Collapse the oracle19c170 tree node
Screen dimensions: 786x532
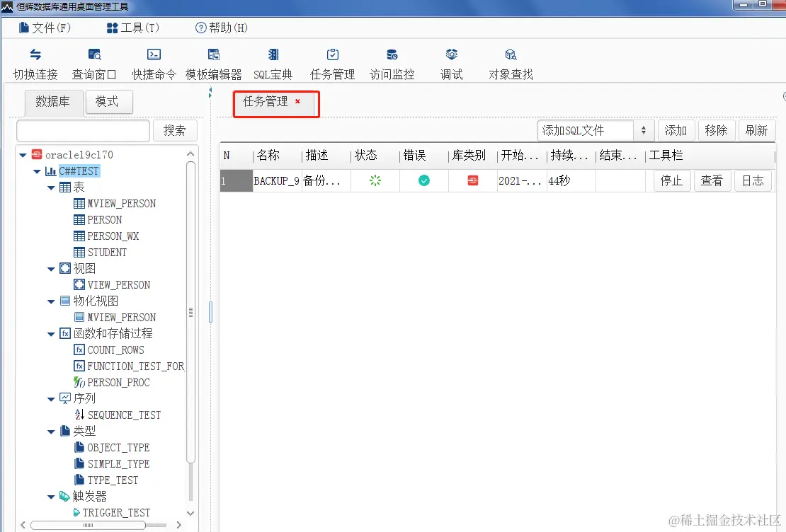(23, 156)
